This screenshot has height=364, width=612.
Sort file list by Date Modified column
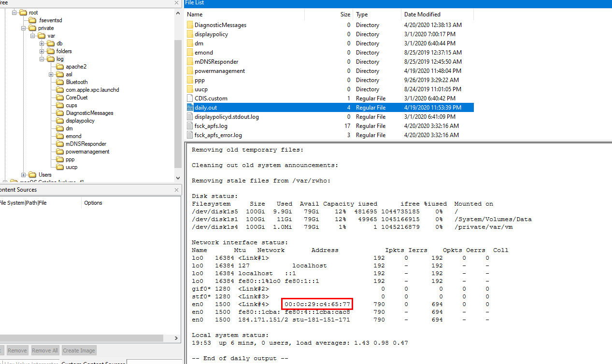pos(422,14)
